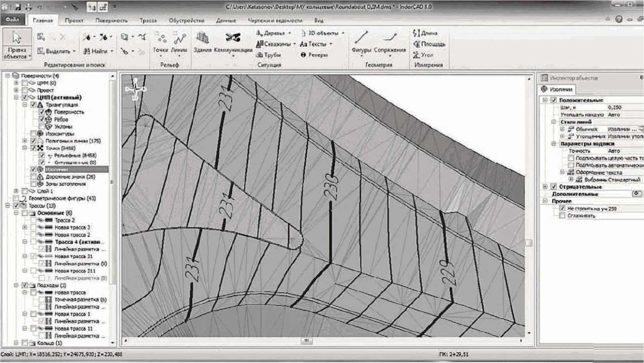Measure with the Длина tool

click(425, 33)
